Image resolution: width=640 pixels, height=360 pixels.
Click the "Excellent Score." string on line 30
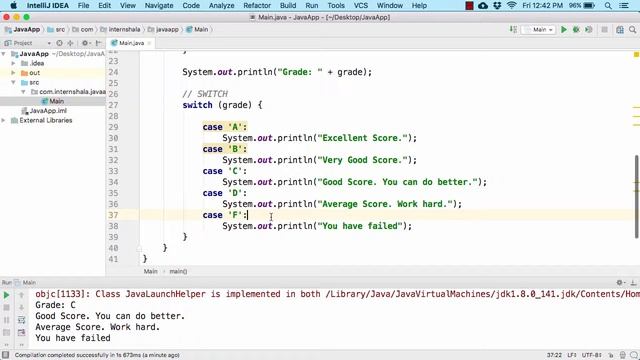click(362, 138)
